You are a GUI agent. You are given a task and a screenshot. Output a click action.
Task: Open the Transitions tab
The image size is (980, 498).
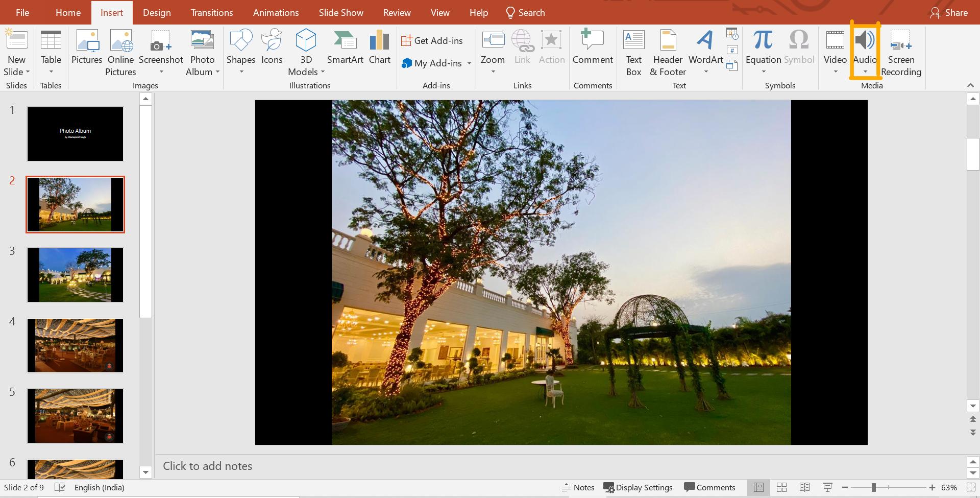(211, 12)
